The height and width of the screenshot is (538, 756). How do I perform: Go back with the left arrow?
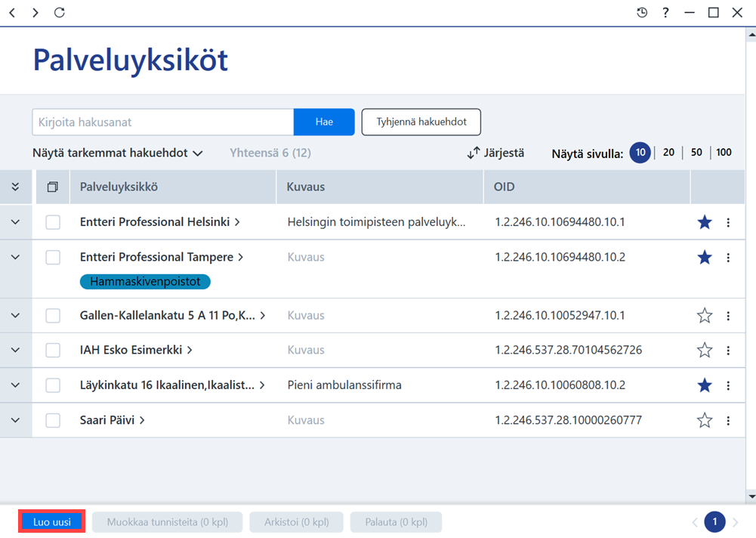click(x=13, y=13)
